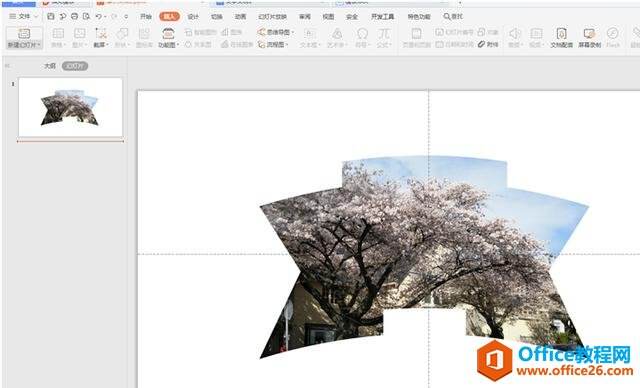Switch to the 安全 tab
This screenshot has width=640, height=388.
(x=352, y=16)
